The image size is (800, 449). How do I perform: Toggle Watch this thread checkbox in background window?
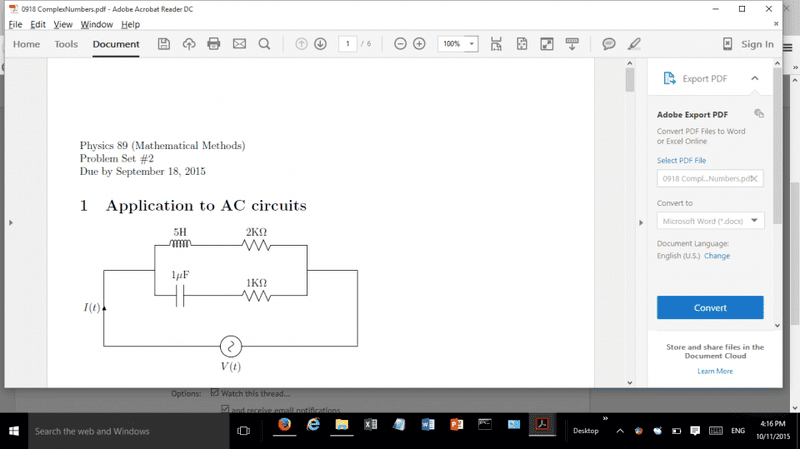click(214, 393)
